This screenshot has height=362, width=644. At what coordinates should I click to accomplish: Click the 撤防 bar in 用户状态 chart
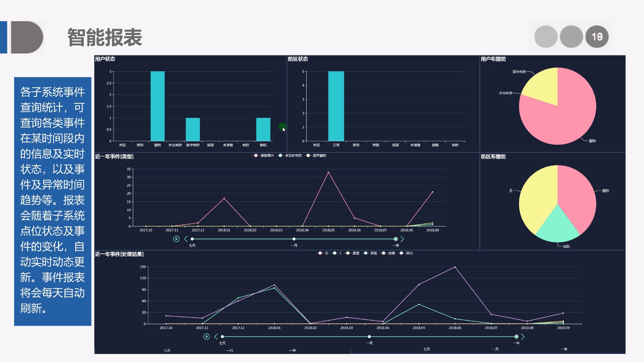click(x=157, y=106)
